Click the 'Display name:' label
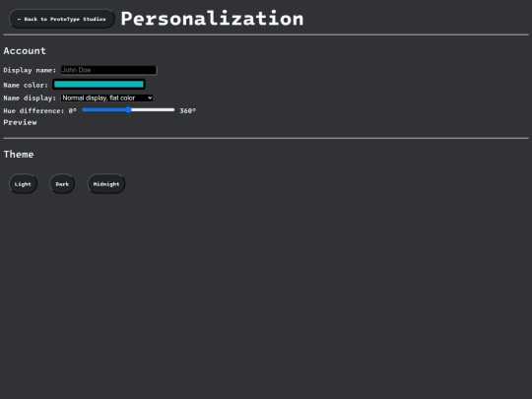The height and width of the screenshot is (399, 532). (30, 70)
